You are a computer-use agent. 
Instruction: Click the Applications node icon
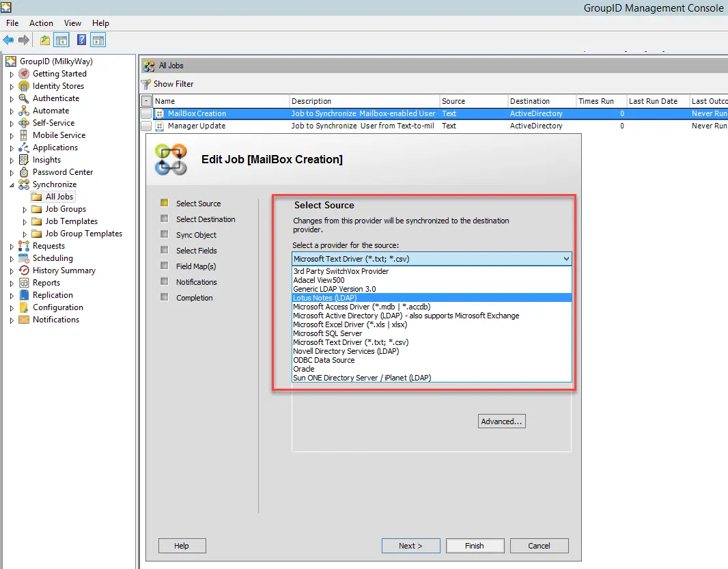click(x=24, y=148)
